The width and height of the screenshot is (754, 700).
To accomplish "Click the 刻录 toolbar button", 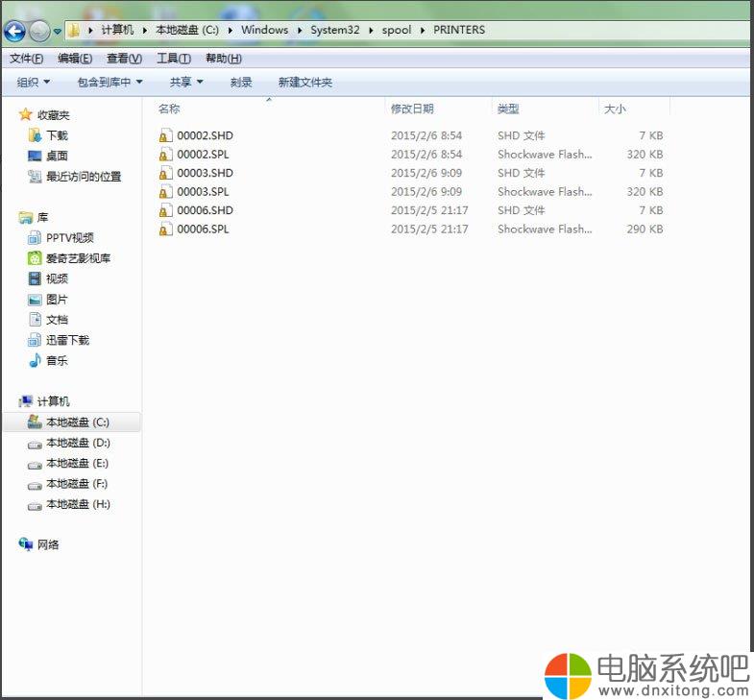I will click(x=241, y=83).
